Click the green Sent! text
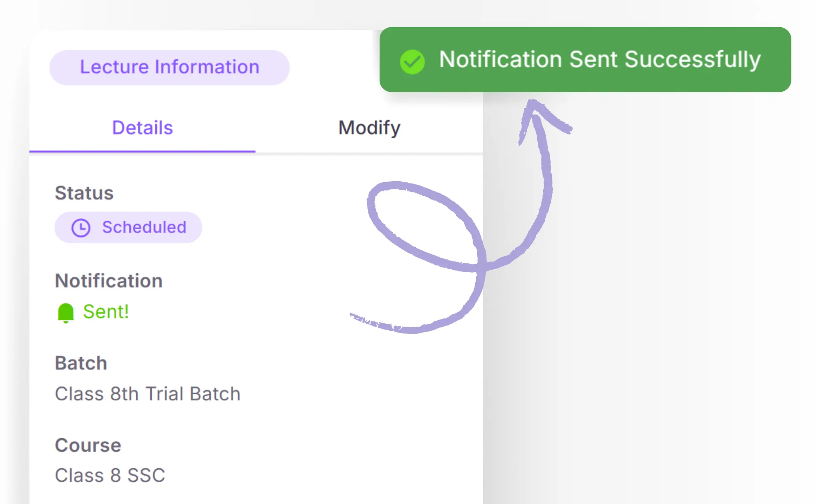The width and height of the screenshot is (817, 504). coord(106,311)
